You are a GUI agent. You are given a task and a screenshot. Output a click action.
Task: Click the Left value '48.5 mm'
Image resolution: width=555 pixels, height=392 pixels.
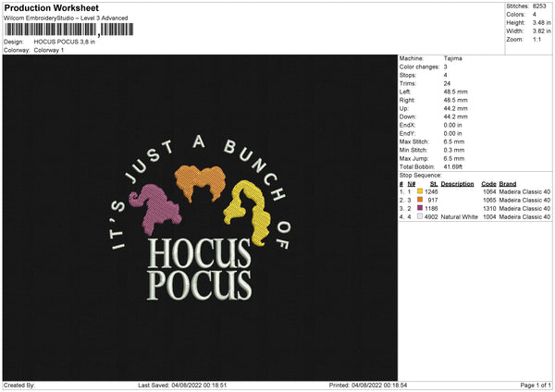(x=455, y=92)
